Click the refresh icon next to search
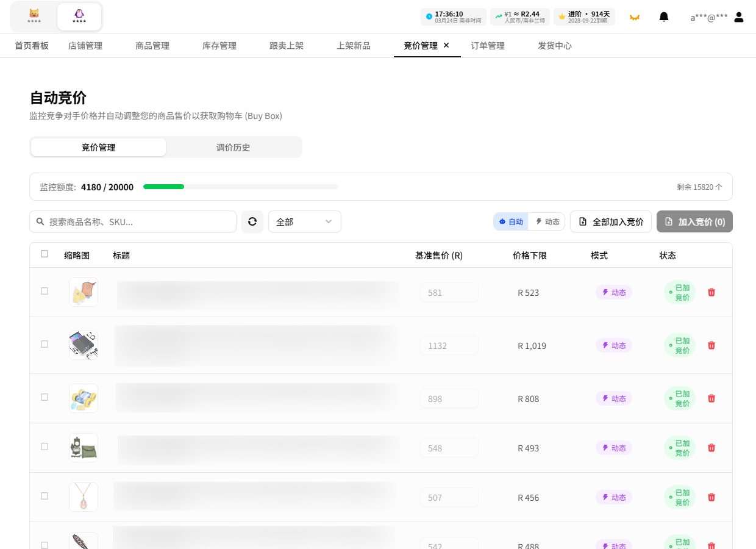 pos(252,221)
